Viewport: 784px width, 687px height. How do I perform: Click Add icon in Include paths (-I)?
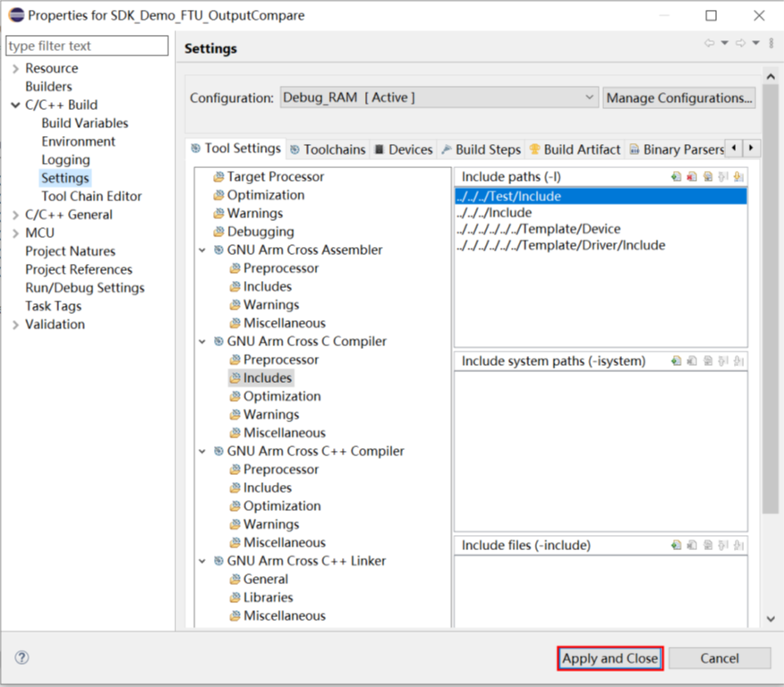tap(677, 177)
